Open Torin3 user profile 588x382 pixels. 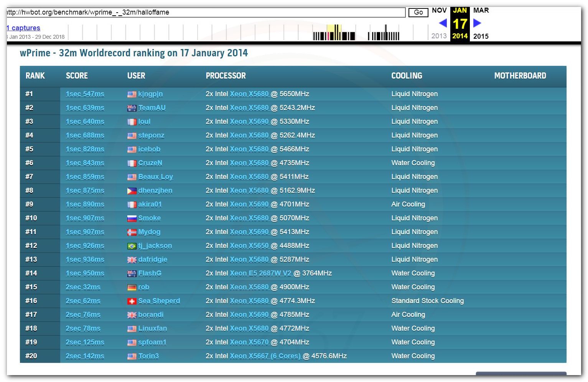[148, 356]
